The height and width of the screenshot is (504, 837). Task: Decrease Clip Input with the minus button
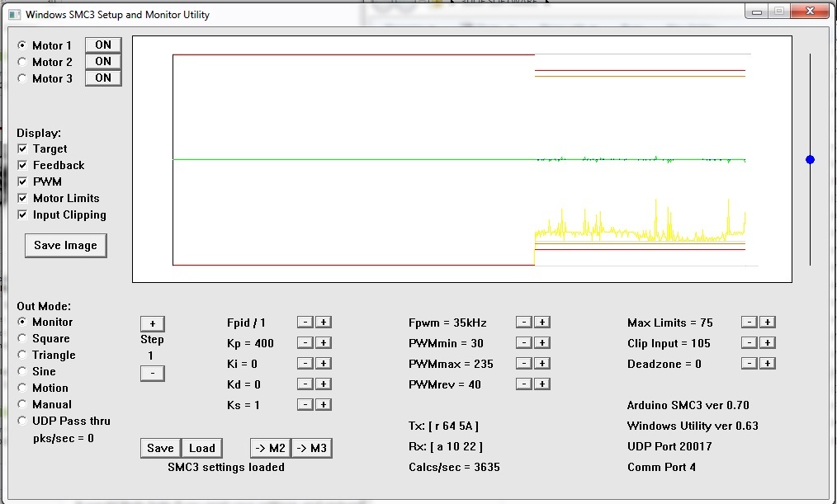[x=750, y=343]
